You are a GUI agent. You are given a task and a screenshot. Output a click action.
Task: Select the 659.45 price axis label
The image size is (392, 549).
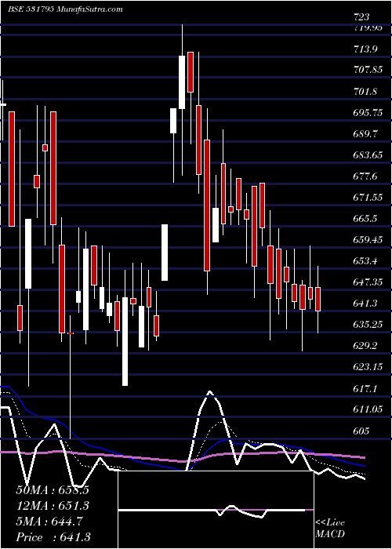click(366, 240)
